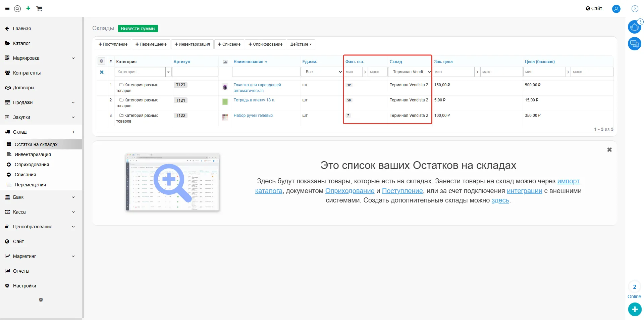Open the Ед.изм. filter dropdown
Viewport: 644px width, 320px height.
322,72
